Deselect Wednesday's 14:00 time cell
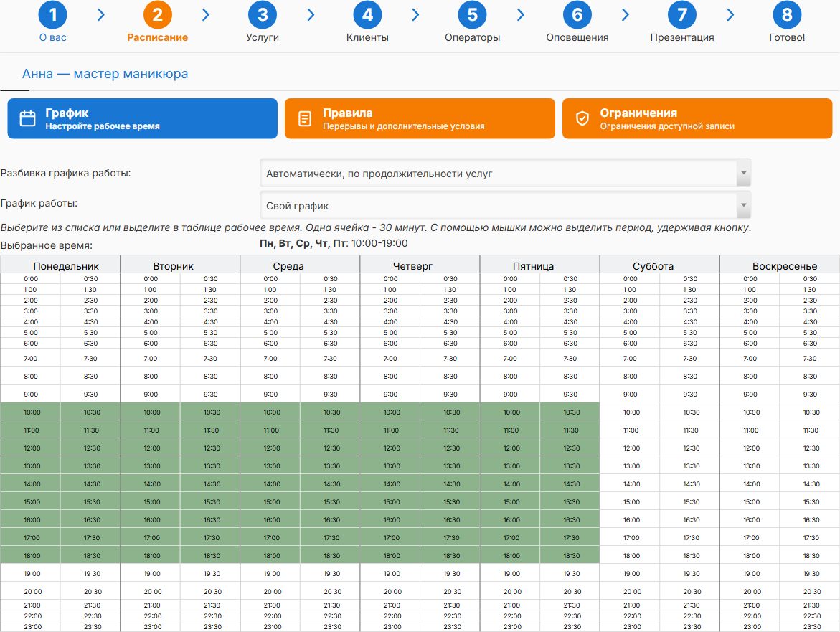Viewport: 840px width, 632px height. tap(270, 484)
